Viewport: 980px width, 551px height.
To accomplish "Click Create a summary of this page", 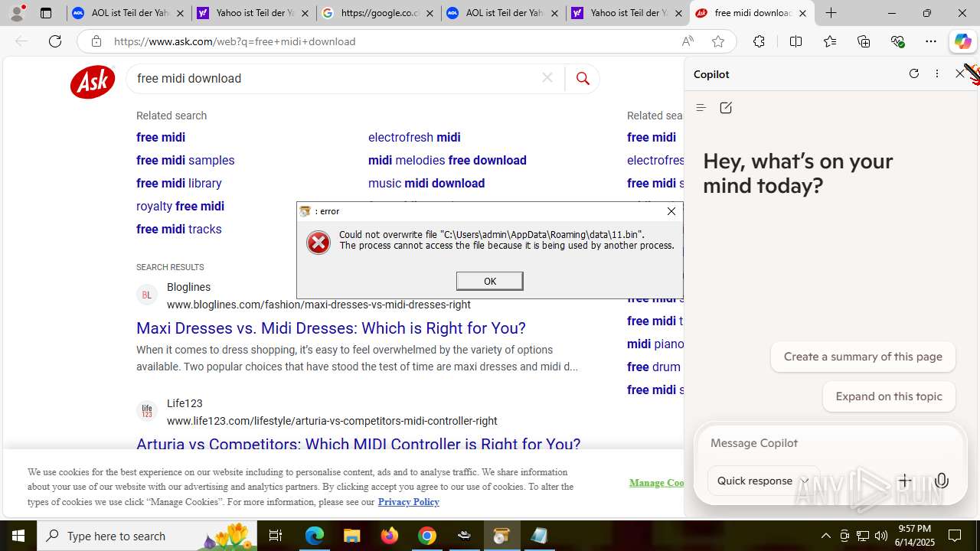I will pyautogui.click(x=863, y=357).
